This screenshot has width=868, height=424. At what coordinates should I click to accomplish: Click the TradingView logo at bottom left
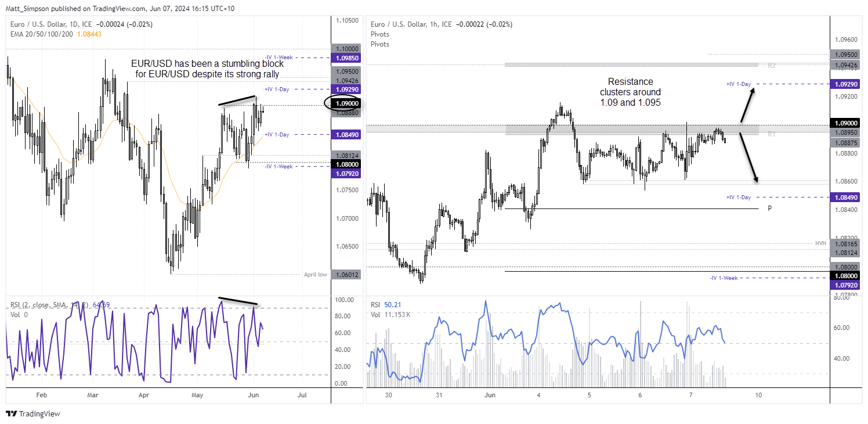pos(33,414)
